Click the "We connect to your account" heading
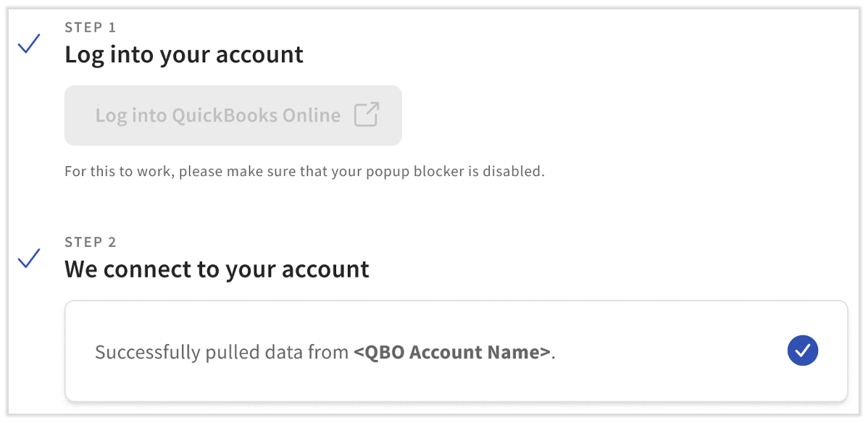Viewport: 868px width, 423px height. point(217,269)
